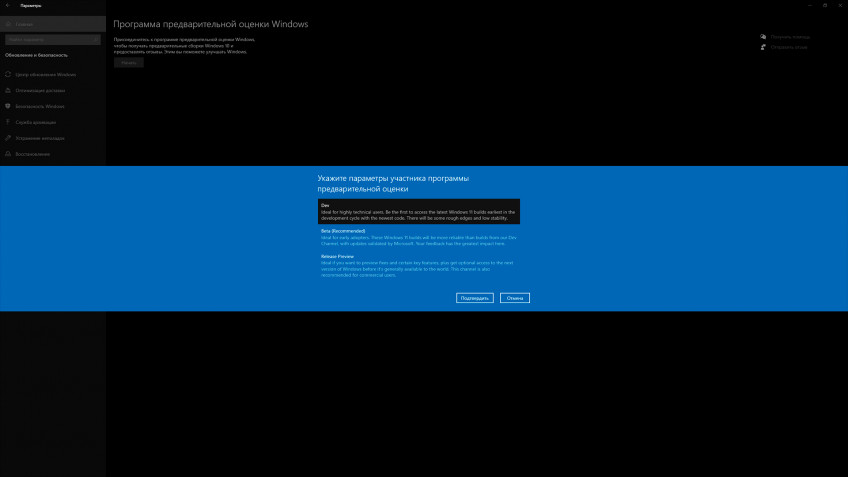The width and height of the screenshot is (848, 477).
Task: Click the Обновление и безопасность section header
Action: tap(36, 55)
